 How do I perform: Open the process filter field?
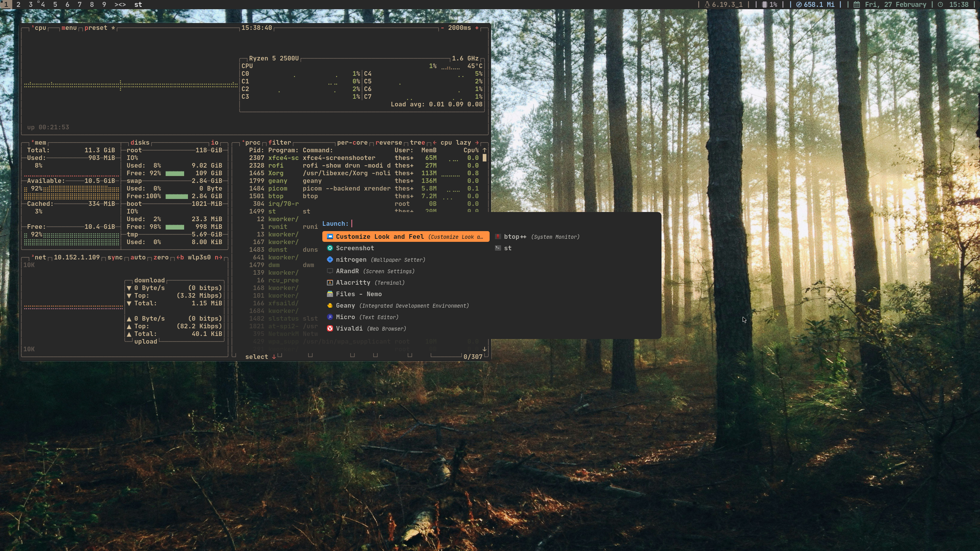click(279, 142)
